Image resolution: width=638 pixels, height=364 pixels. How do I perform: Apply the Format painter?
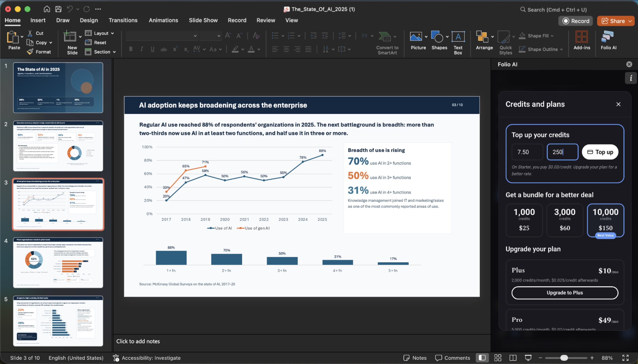click(x=39, y=52)
